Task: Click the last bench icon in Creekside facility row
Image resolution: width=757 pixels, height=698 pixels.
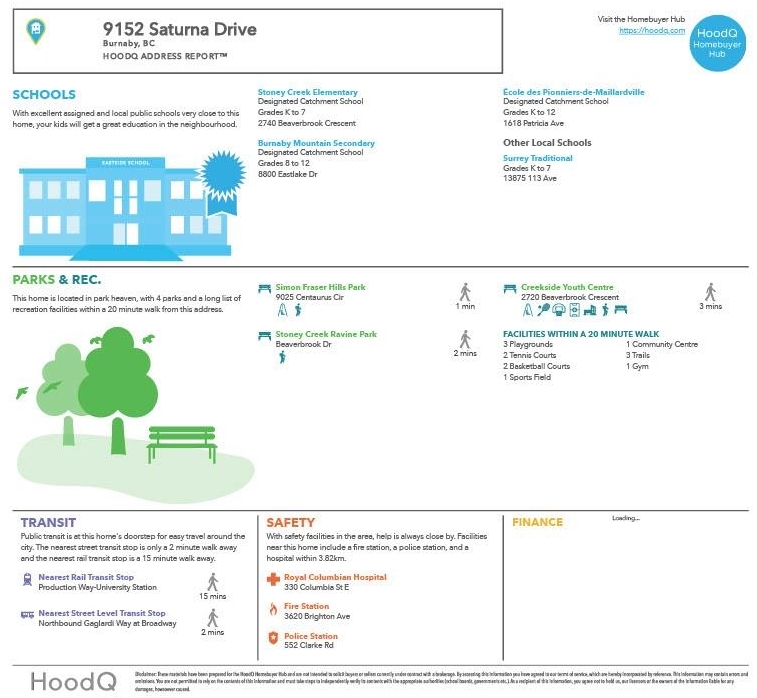Action: pyautogui.click(x=621, y=310)
